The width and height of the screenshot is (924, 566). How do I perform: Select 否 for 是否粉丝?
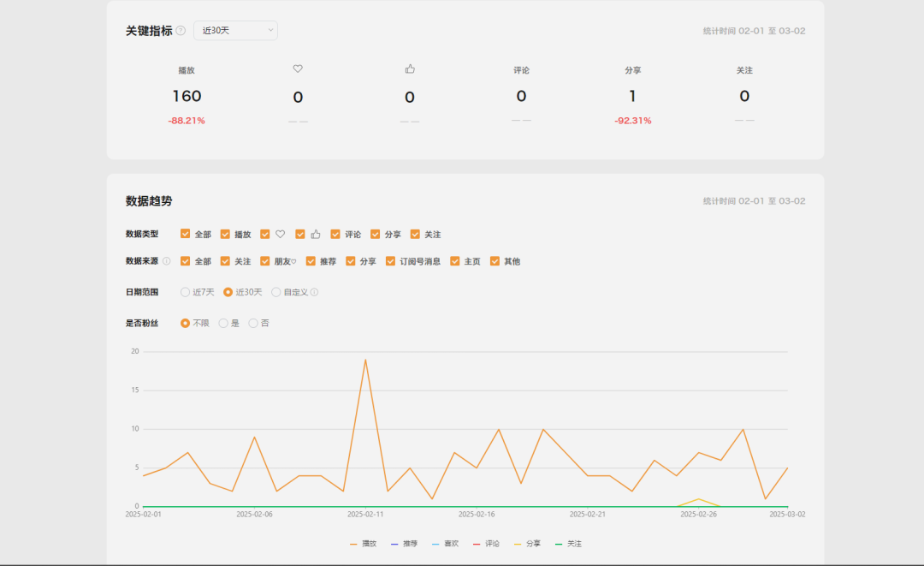[253, 323]
